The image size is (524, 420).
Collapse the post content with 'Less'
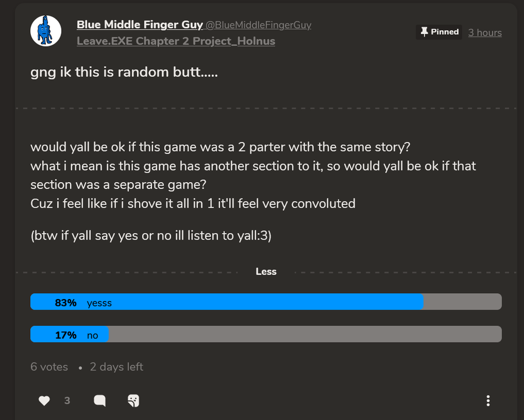(x=266, y=272)
